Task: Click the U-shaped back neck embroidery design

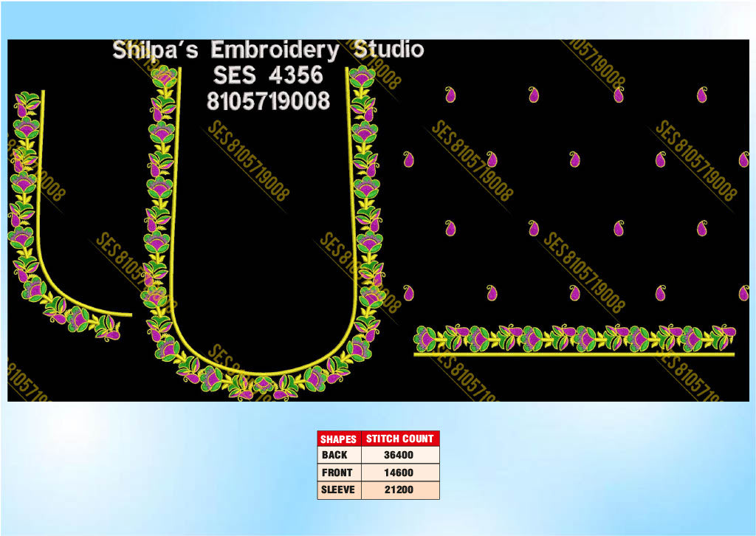Action: pos(264,233)
